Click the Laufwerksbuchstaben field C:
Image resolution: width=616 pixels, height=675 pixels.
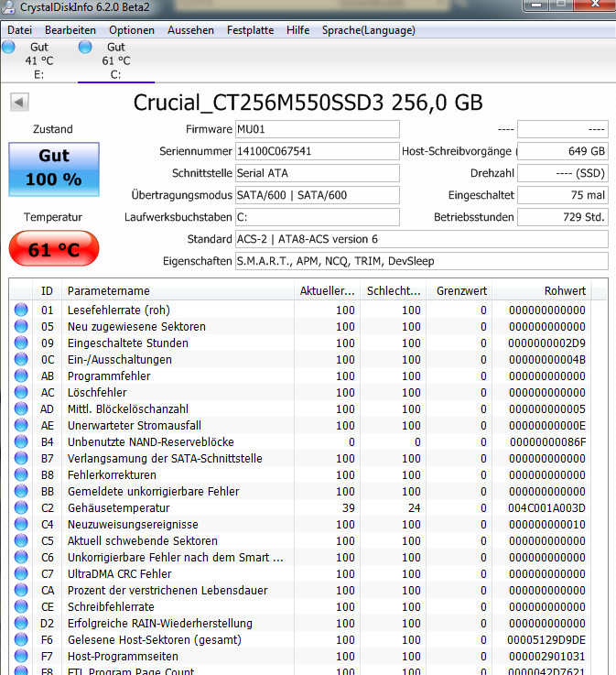click(x=318, y=217)
